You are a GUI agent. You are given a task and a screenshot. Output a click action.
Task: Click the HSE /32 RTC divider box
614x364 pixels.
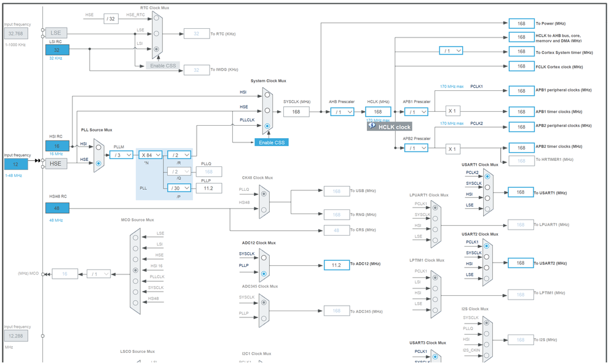pyautogui.click(x=111, y=19)
